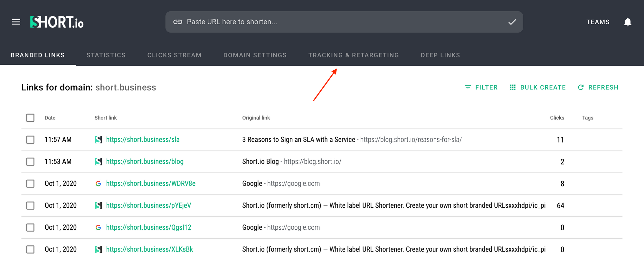Select all links with header checkbox
The image size is (644, 259).
click(30, 118)
